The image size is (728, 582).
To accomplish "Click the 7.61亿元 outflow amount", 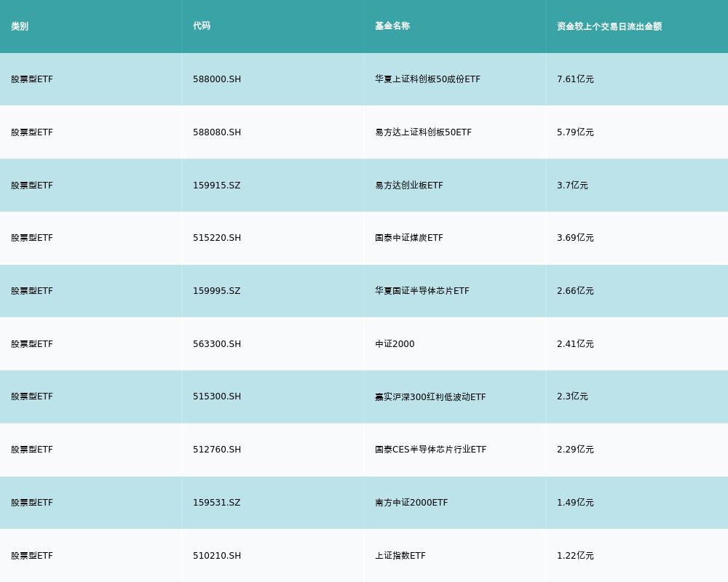I will (575, 79).
